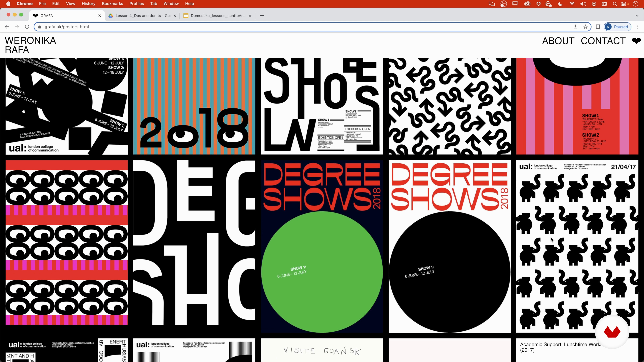The height and width of the screenshot is (362, 644).
Task: Open the striped 2018 poster
Action: 194,106
